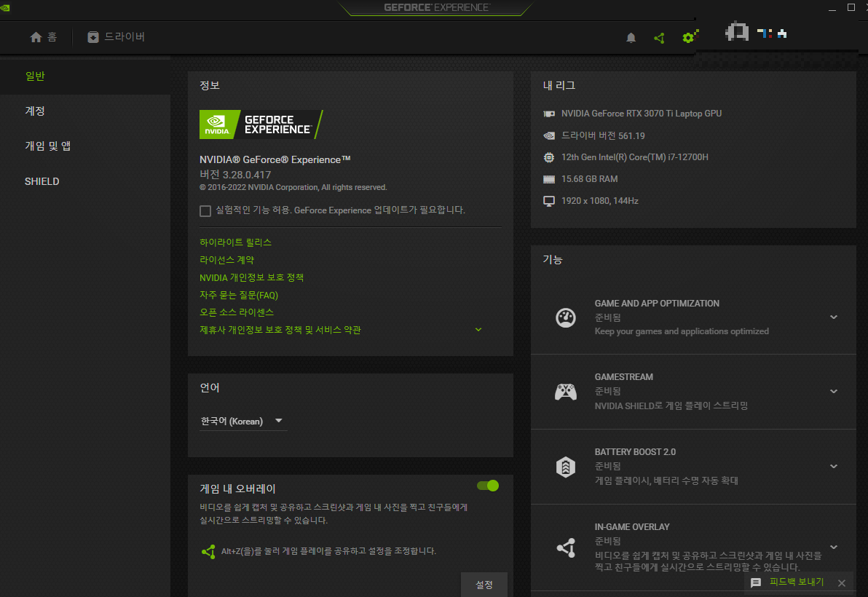Enable the 실험적인 기능 허용 checkbox
The image size is (868, 597).
tap(205, 211)
